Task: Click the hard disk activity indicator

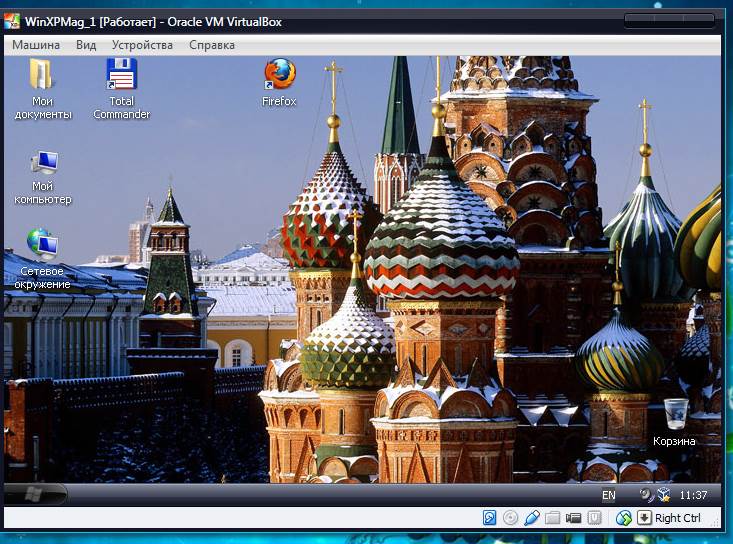Action: click(489, 518)
